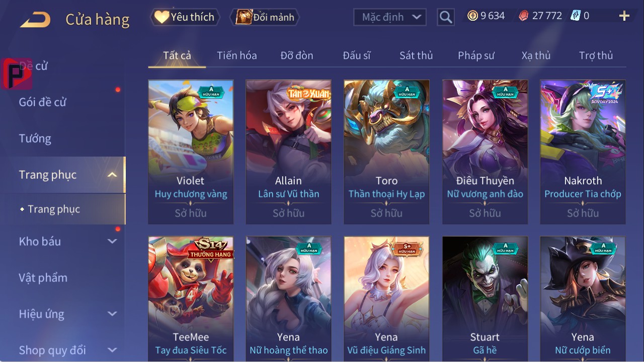The image size is (644, 362).
Task: Expand the Kho báu sidebar section
Action: click(x=112, y=241)
